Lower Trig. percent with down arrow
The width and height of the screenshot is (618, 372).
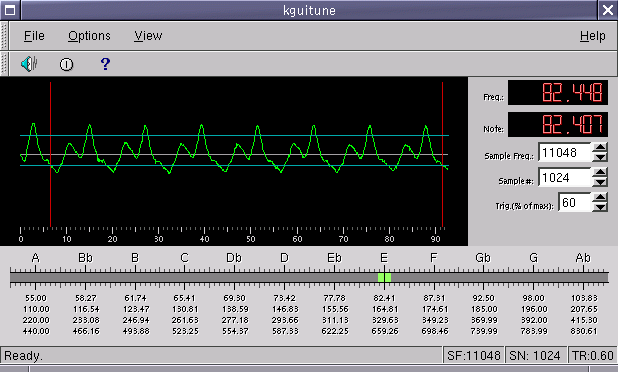pos(600,206)
